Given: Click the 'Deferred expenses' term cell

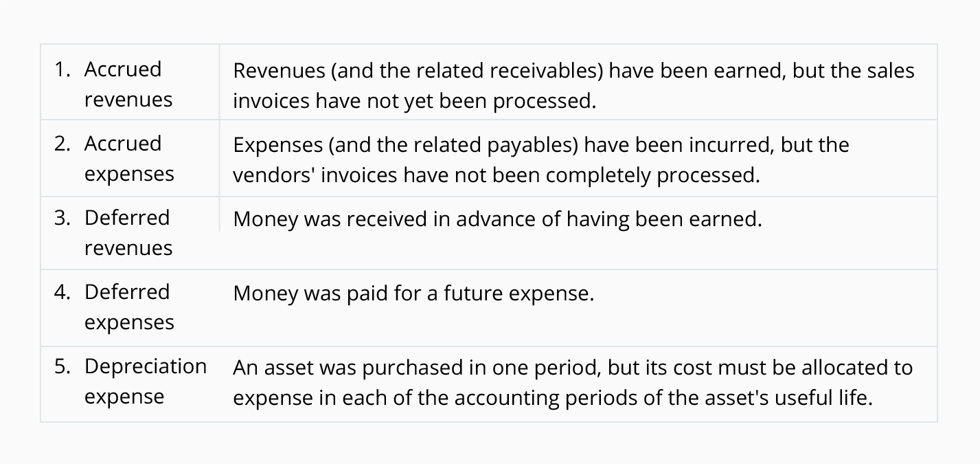Looking at the screenshot, I should click(x=130, y=307).
